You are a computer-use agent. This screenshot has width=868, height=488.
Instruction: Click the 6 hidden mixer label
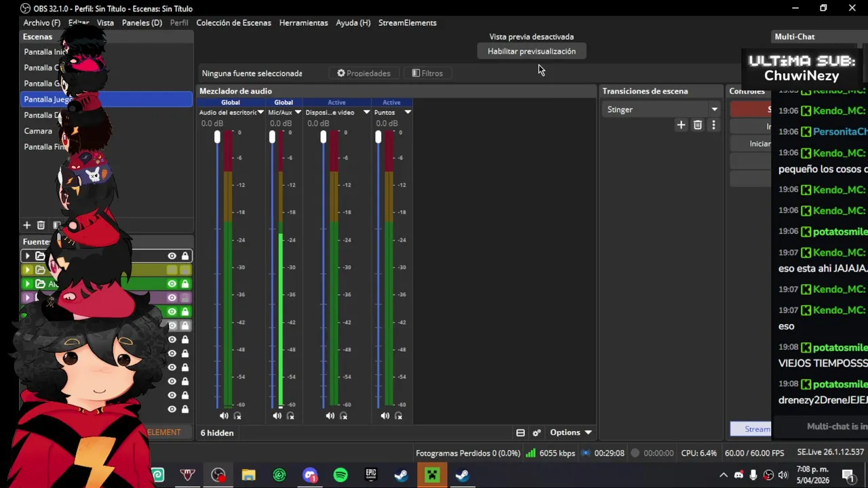pos(217,432)
